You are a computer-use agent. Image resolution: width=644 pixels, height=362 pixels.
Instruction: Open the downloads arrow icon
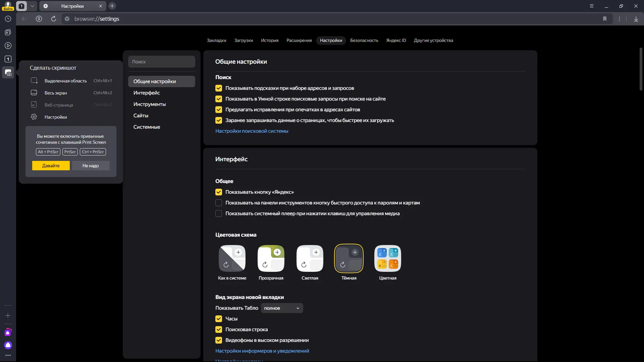click(x=636, y=19)
